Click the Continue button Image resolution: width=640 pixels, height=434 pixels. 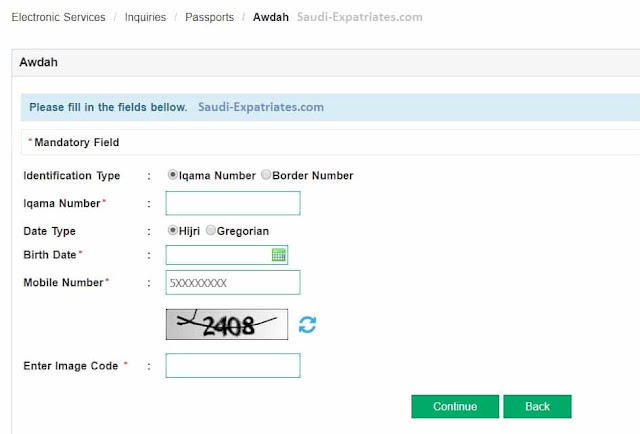pyautogui.click(x=455, y=406)
